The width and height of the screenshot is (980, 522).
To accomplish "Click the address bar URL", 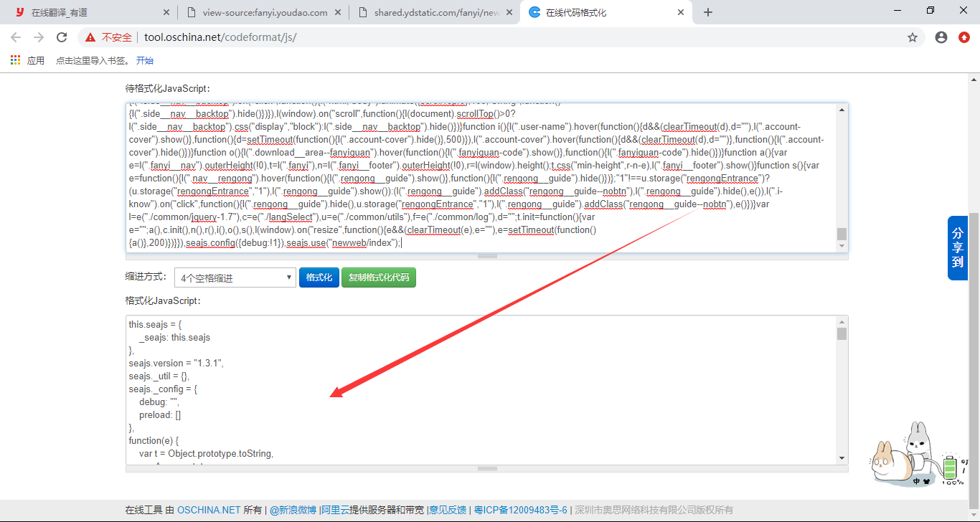I will tap(220, 37).
